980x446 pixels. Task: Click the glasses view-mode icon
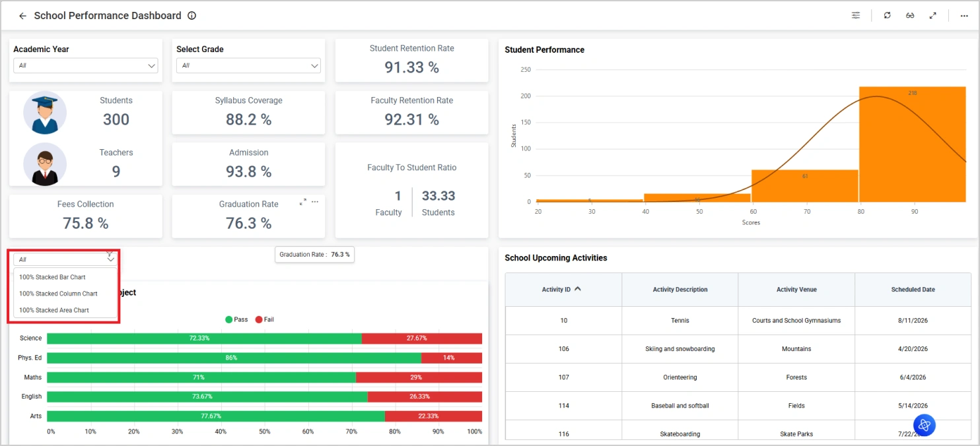910,16
